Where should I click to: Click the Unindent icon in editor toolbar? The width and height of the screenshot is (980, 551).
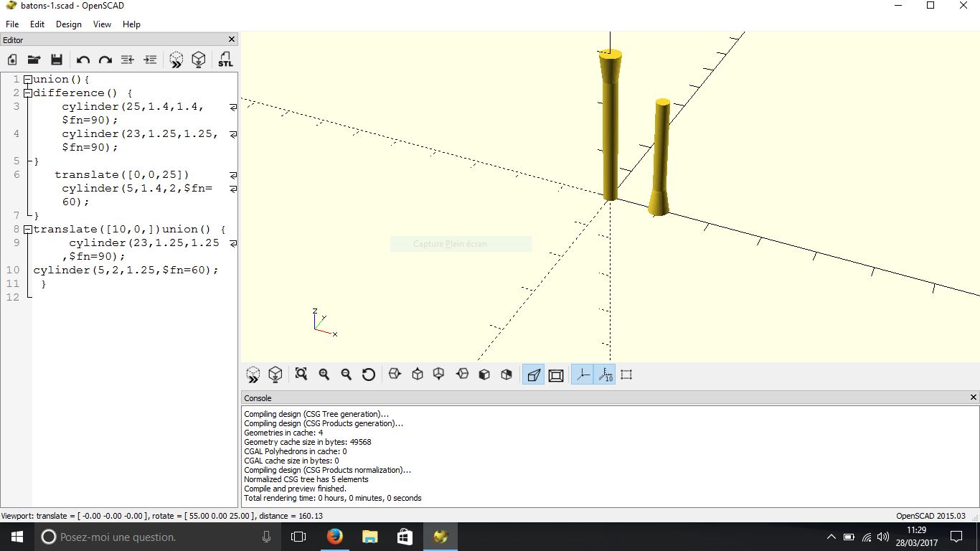[128, 60]
